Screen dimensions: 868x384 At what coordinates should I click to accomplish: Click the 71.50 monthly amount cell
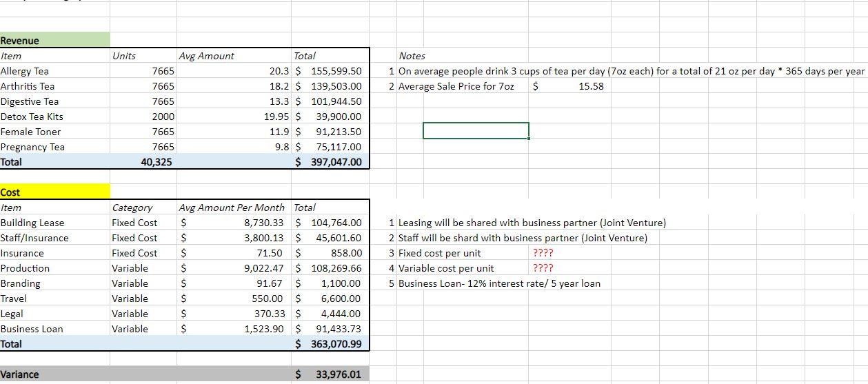click(x=234, y=253)
